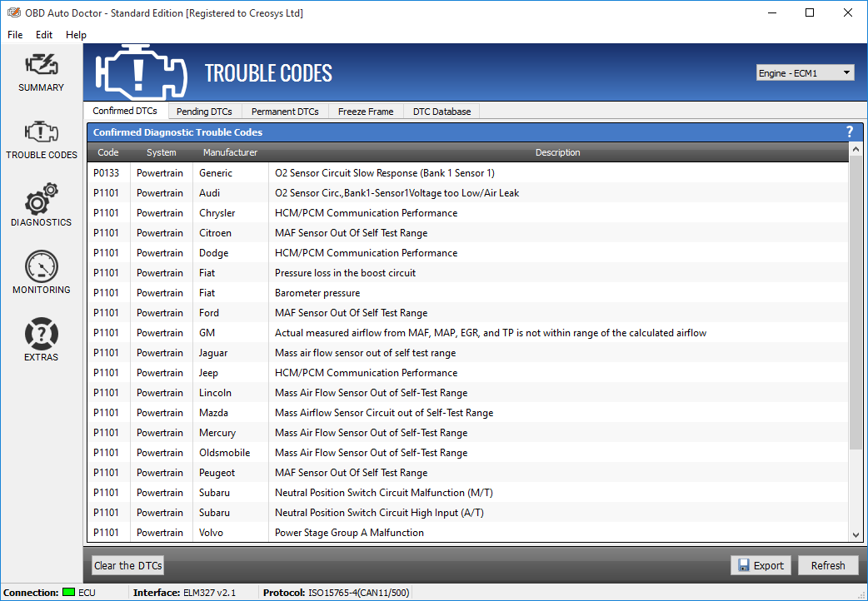Select the Dodge manufacturer row

(x=468, y=252)
